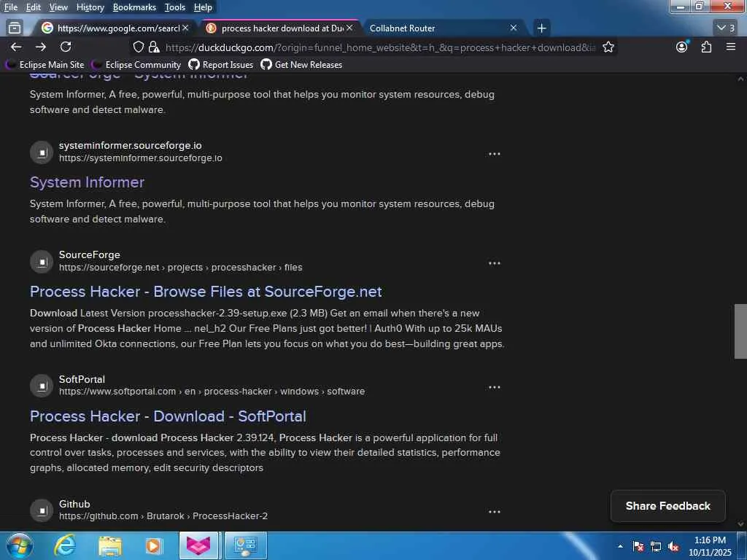
Task: Open Process Hacker Browse Files at SourceForge.net
Action: coord(206,292)
